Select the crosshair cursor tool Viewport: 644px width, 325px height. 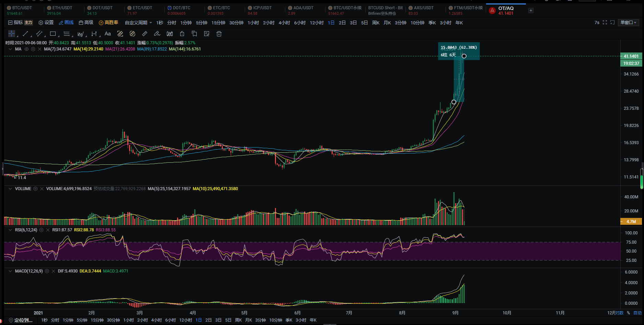[12, 34]
